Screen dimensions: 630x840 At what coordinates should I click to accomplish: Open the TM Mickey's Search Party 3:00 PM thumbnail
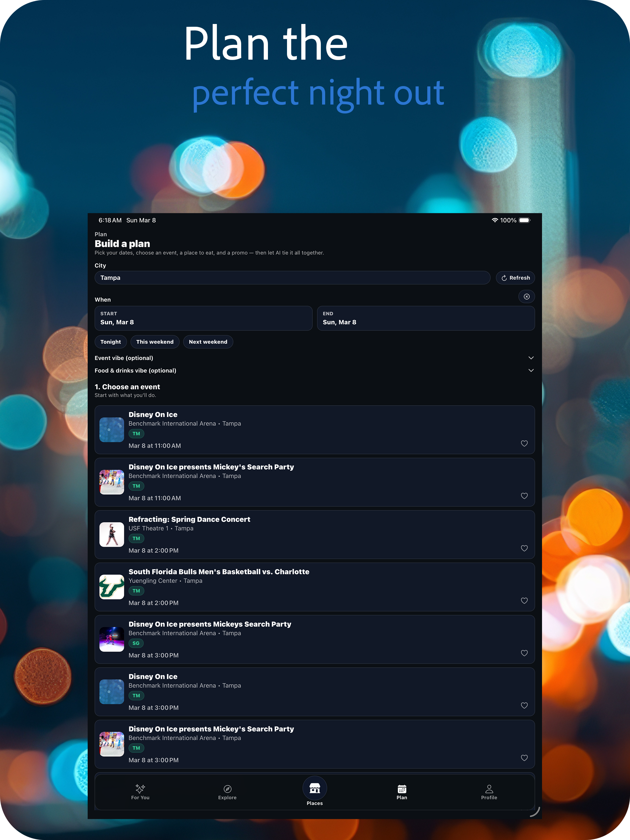point(112,744)
